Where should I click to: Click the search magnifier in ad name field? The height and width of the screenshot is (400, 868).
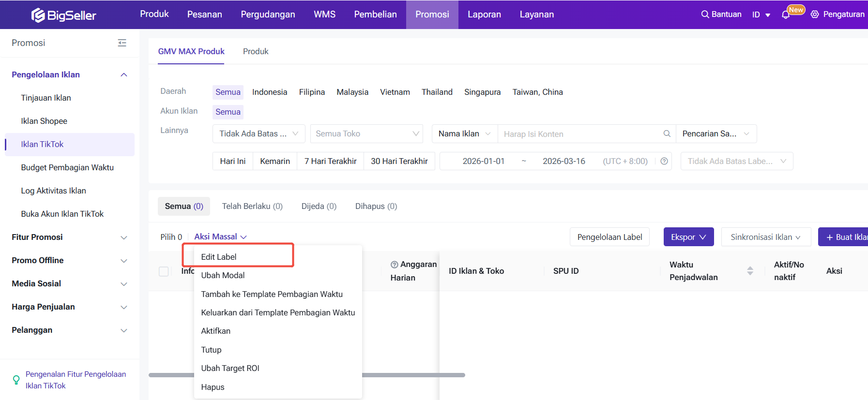pos(667,133)
